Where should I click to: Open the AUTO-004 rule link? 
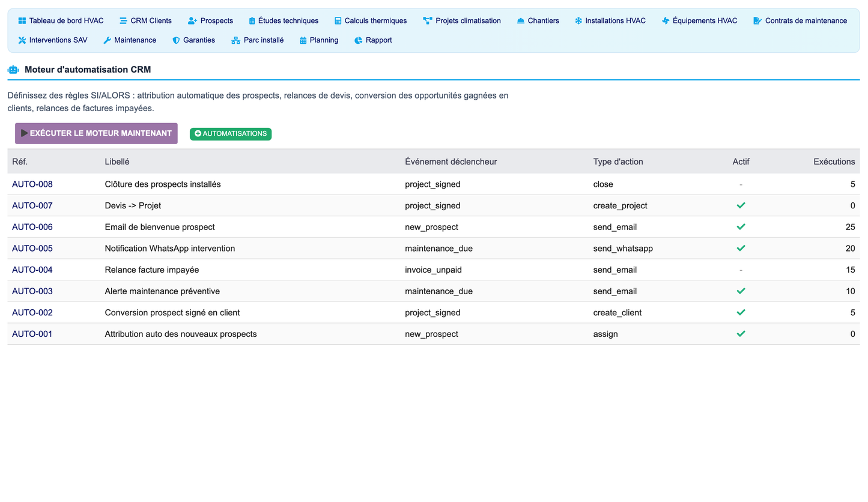32,270
